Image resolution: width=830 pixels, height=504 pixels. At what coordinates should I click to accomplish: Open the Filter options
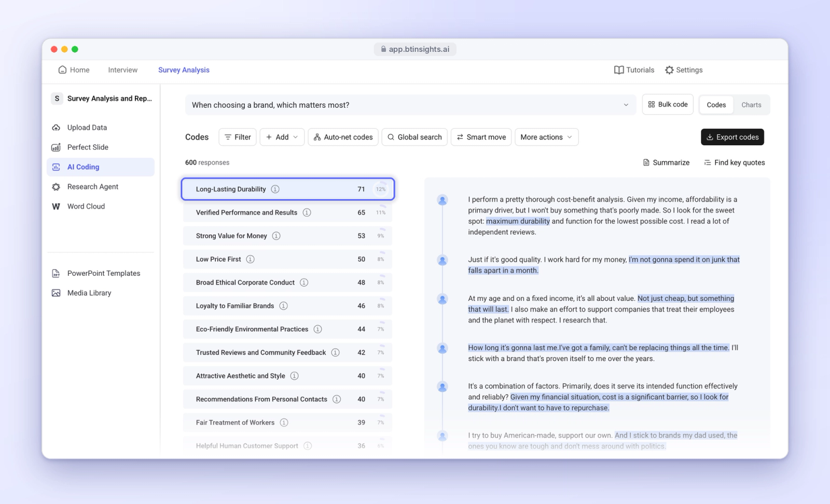click(238, 137)
